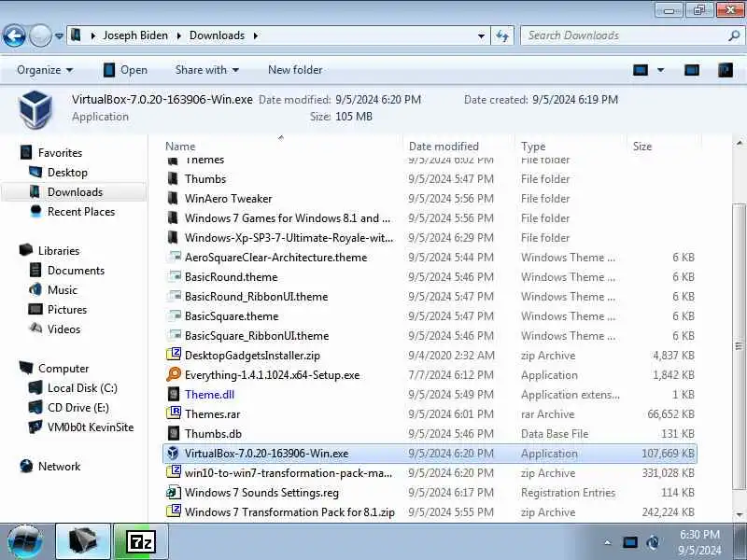
Task: Show hidden icons tray arrow
Action: tap(608, 542)
